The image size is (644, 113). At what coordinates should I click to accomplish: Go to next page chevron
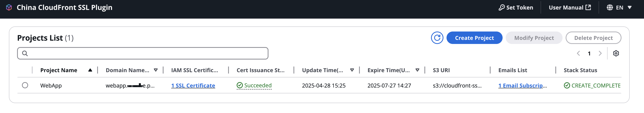pos(600,53)
